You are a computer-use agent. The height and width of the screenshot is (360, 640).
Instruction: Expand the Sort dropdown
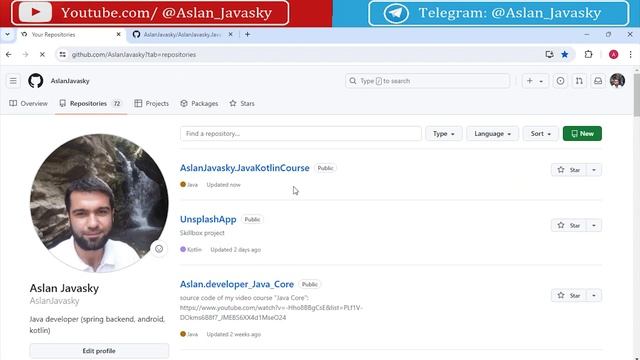[x=540, y=133]
